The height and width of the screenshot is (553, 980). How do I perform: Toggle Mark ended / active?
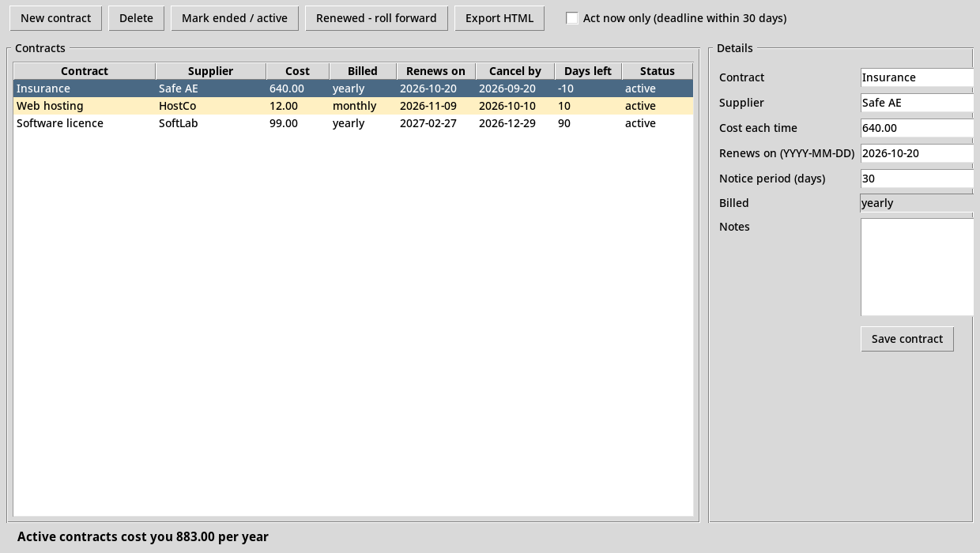coord(235,18)
